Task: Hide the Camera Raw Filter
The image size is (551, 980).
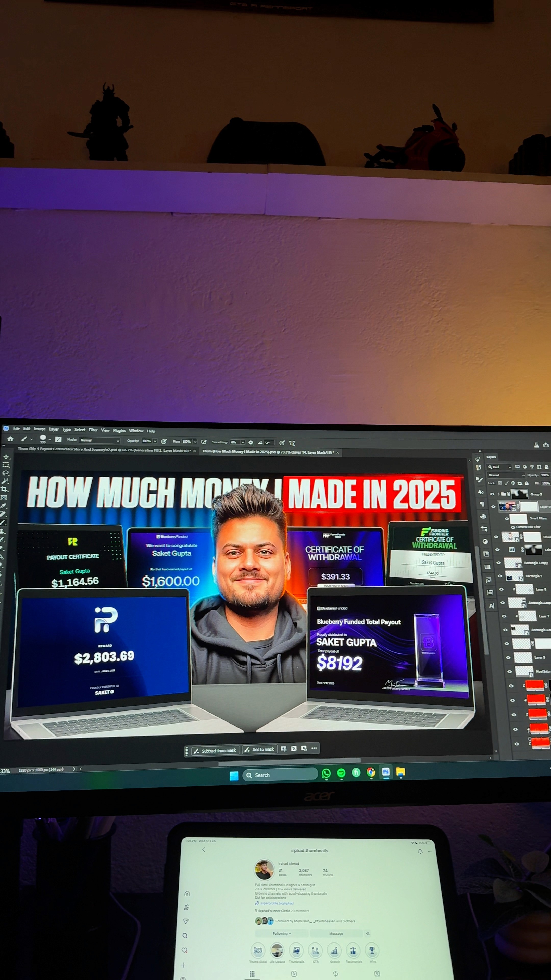Action: [513, 527]
